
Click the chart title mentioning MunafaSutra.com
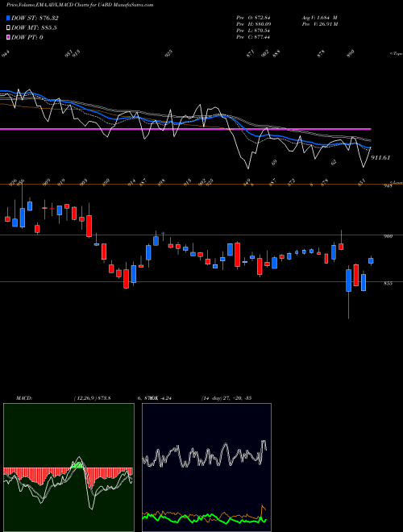(x=80, y=5)
